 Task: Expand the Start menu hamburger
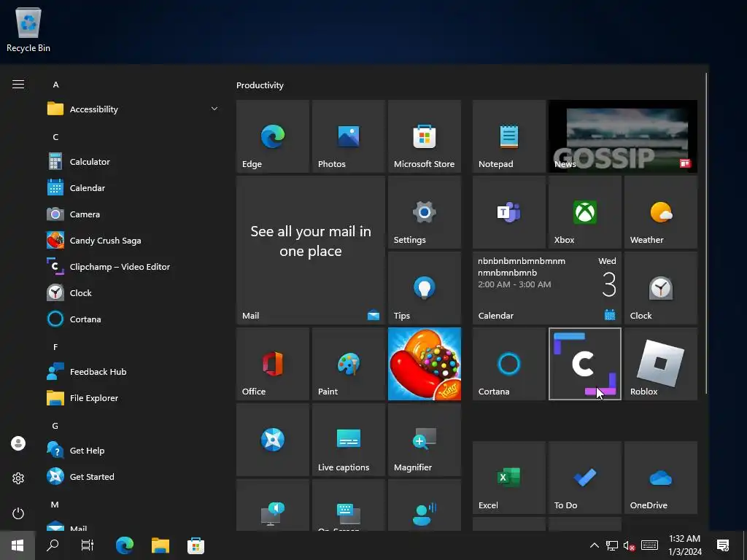pyautogui.click(x=18, y=85)
